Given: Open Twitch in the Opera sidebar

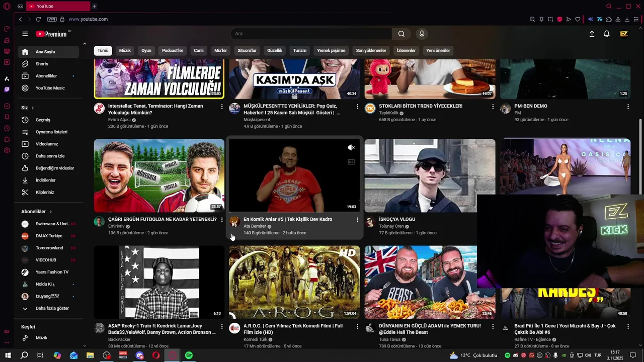Looking at the screenshot, I should pyautogui.click(x=7, y=89).
